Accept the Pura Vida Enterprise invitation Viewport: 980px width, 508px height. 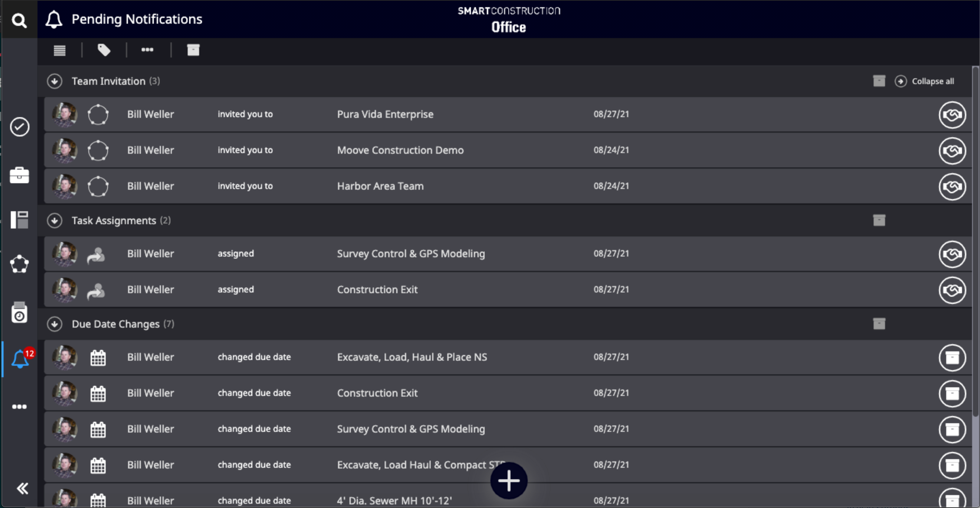[x=952, y=115]
